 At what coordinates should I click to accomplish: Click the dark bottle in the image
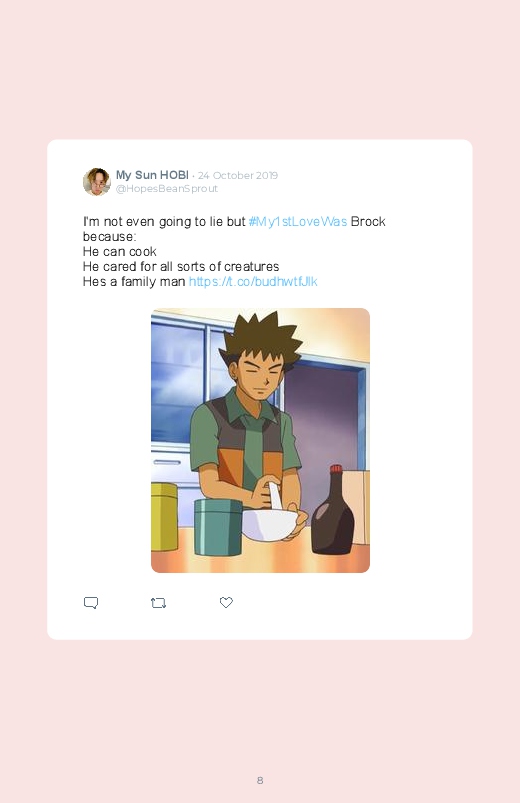(333, 511)
